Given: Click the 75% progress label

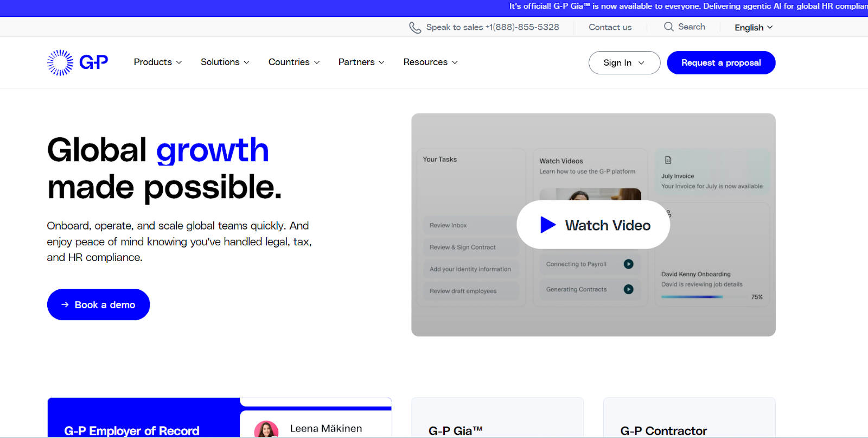Looking at the screenshot, I should tap(757, 297).
